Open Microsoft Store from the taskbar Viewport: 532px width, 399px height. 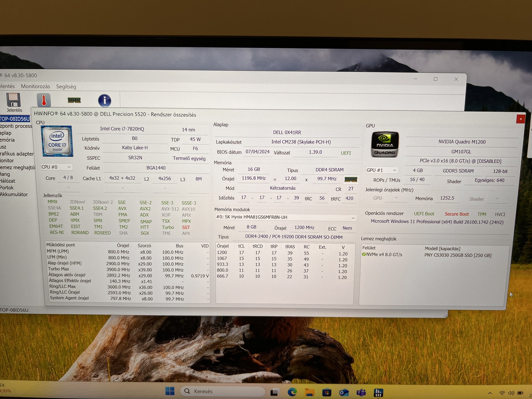[x=327, y=393]
